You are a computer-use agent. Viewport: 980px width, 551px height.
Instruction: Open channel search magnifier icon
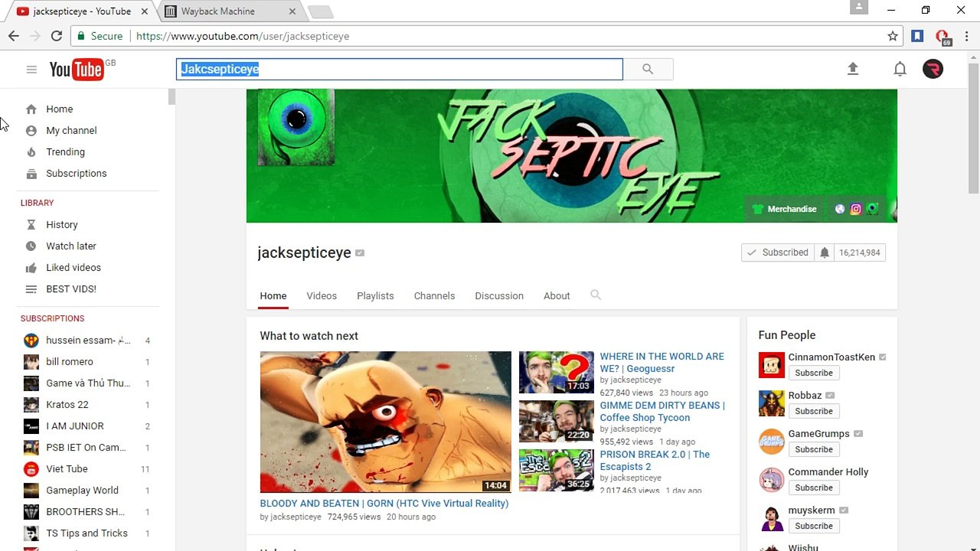pos(596,295)
